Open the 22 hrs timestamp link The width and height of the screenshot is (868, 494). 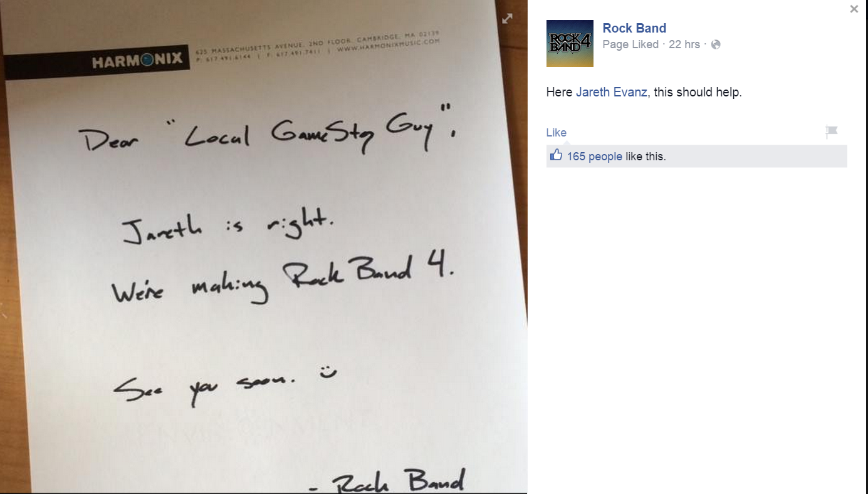tap(684, 44)
